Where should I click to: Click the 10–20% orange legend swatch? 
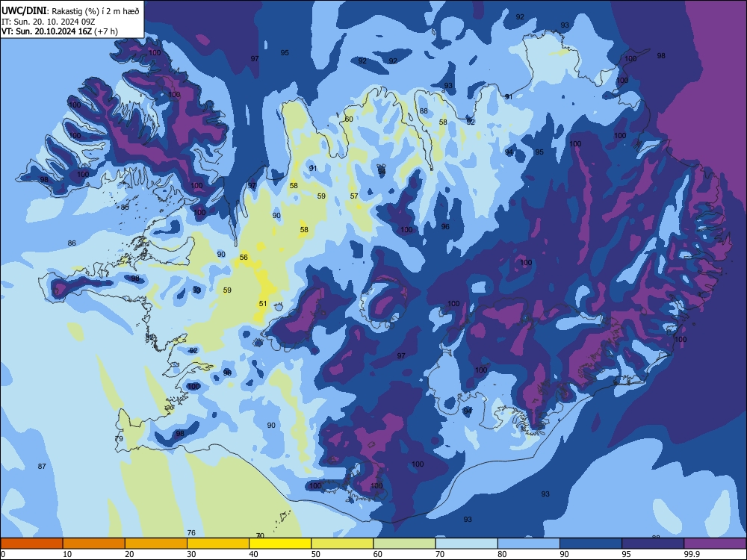point(94,544)
